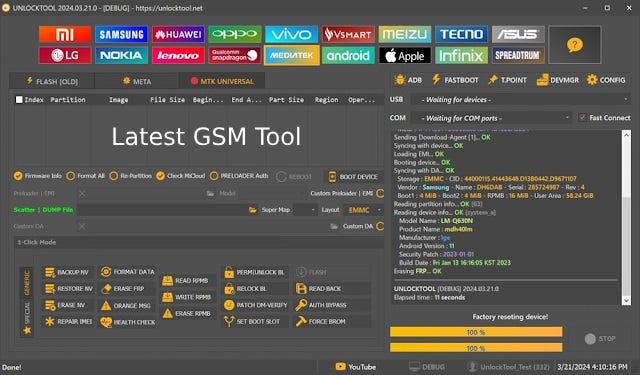Select the Vivo brand logo
The height and width of the screenshot is (375, 640).
(291, 34)
